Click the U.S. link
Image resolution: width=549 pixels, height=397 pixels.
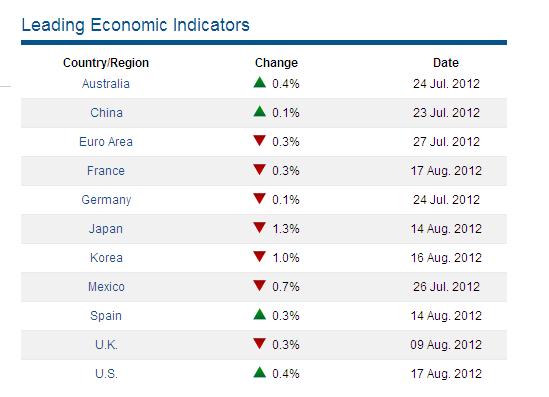click(x=106, y=374)
